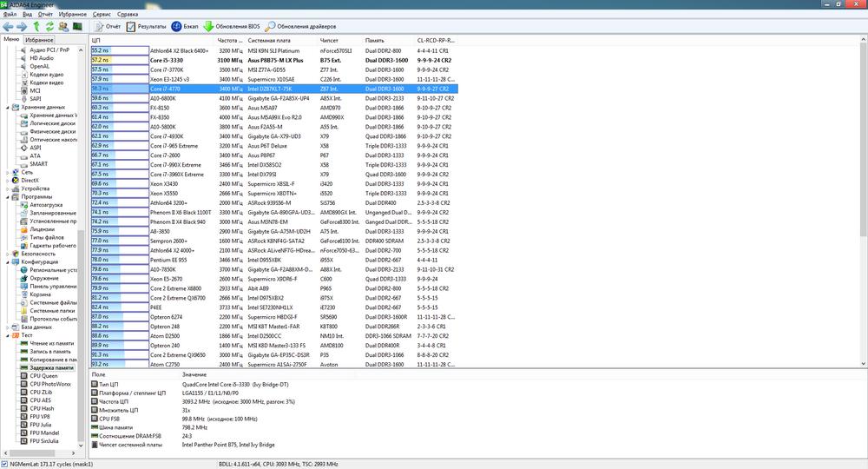The height and width of the screenshot is (469, 868).
Task: Switch to the Меню sidebar tab
Action: [11, 39]
